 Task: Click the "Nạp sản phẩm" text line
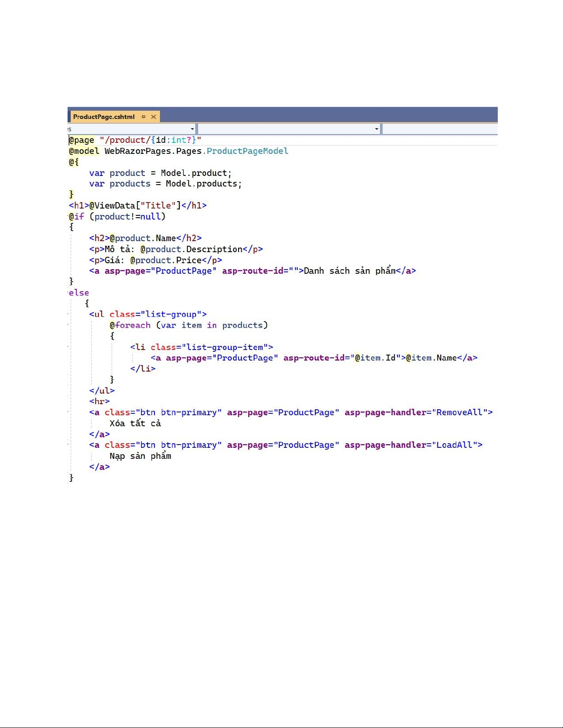tap(140, 456)
